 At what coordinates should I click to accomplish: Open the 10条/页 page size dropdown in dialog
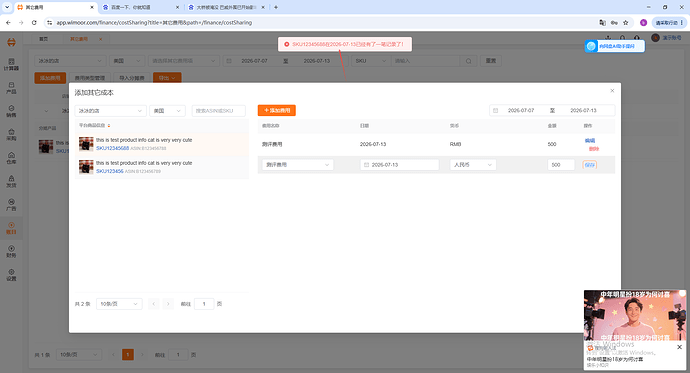click(x=119, y=304)
